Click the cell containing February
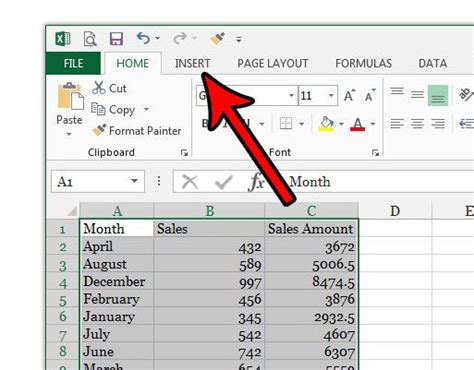Screen dimensions: 474x370 click(x=117, y=299)
